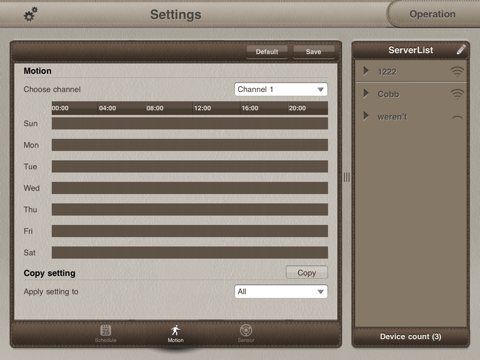Click the Tue motion schedule bar

(190, 166)
